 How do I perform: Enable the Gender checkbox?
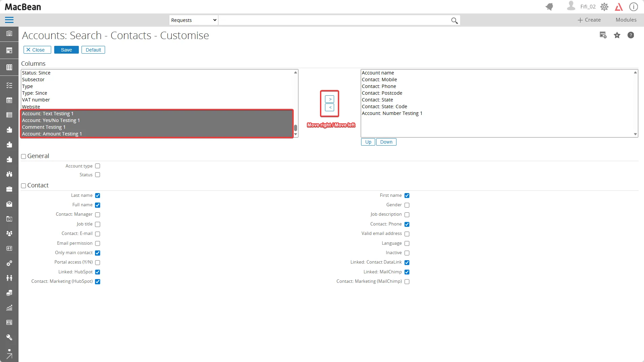[x=407, y=205]
